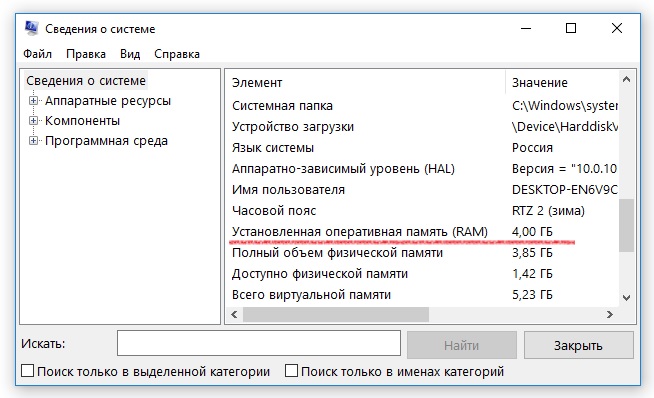The image size is (654, 398).
Task: Click the System Information title bar icon
Action: click(32, 28)
